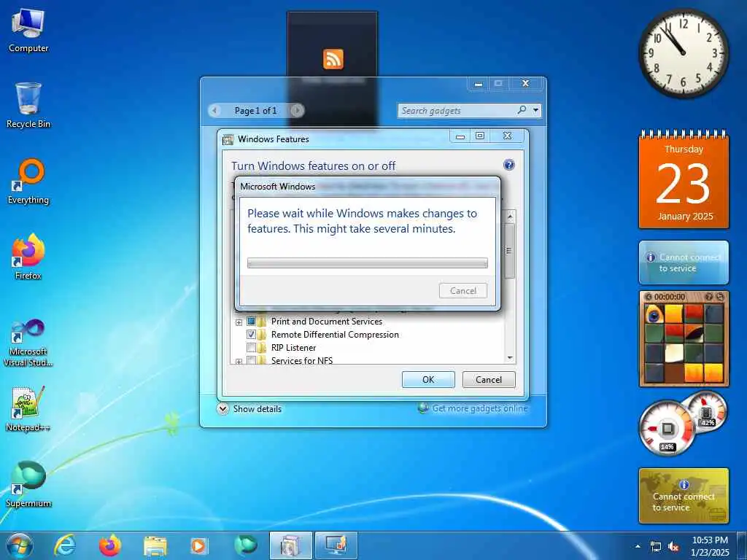The width and height of the screenshot is (747, 560).
Task: Click the Show desktop strip
Action: [742, 545]
